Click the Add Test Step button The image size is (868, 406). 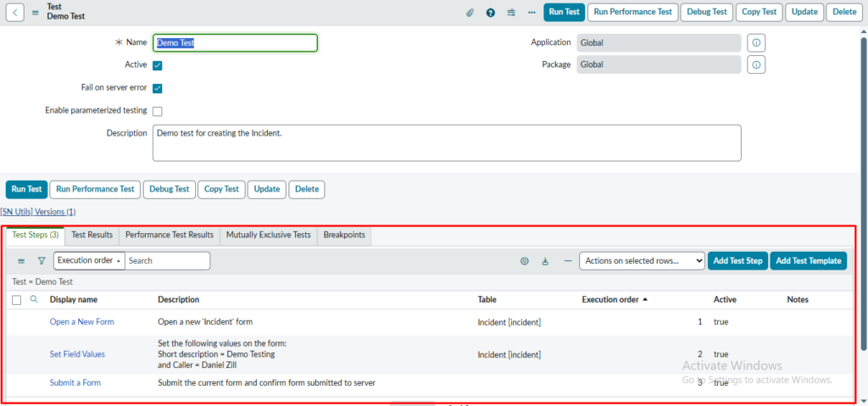(737, 261)
